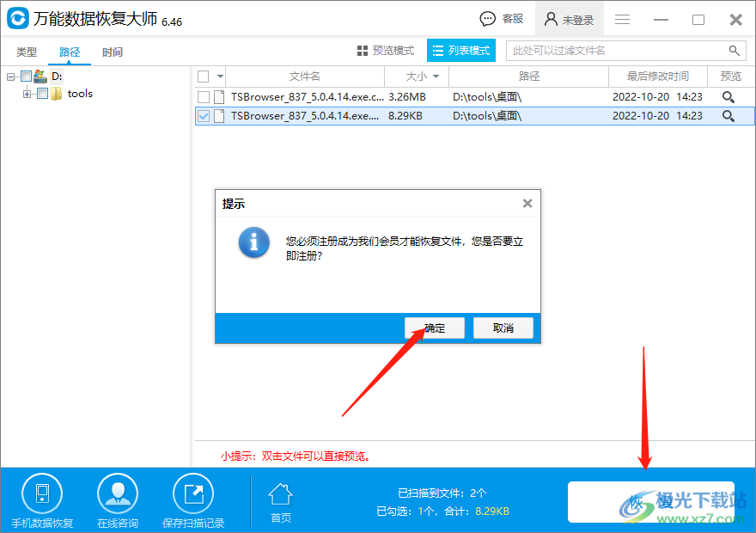Switch to 类型 tab
Viewport: 756px width, 533px height.
[27, 52]
